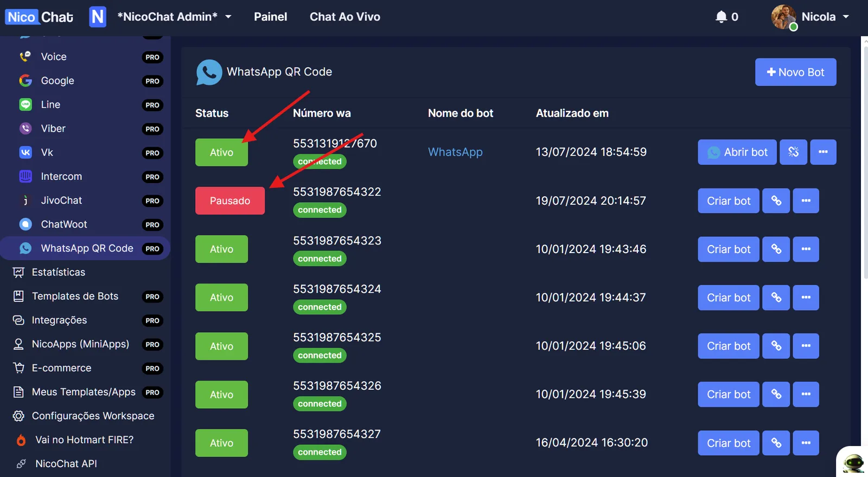Toggle the Ativo status for the WhatsApp bot row
Image resolution: width=868 pixels, height=477 pixels.
point(221,152)
